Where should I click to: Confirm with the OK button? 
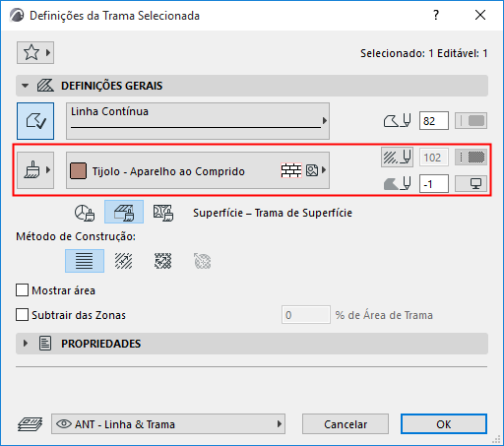[444, 424]
